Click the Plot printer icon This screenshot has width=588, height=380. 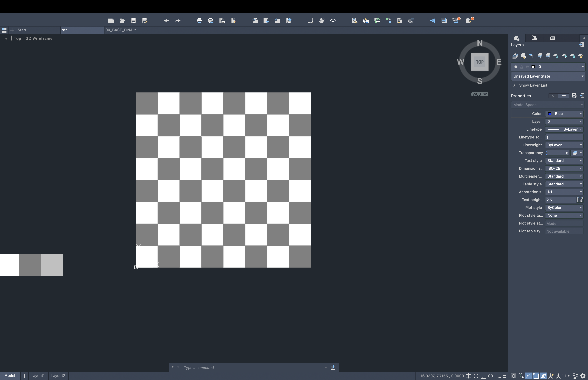[199, 20]
